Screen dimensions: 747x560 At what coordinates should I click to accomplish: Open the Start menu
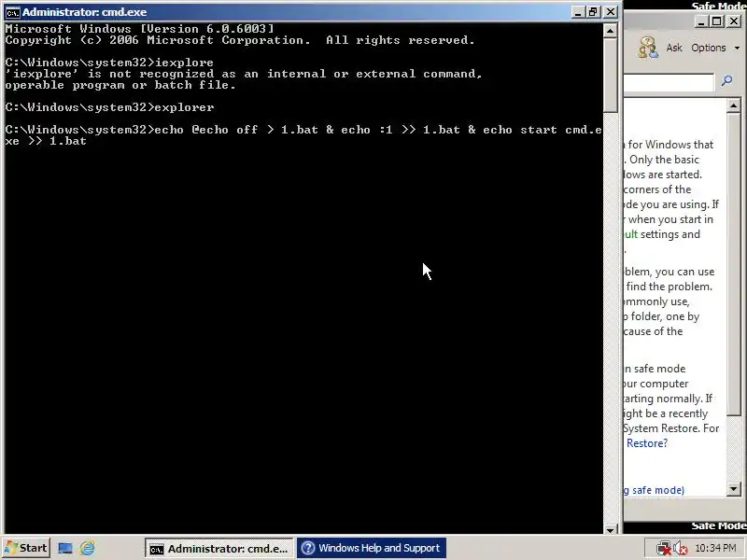pos(26,548)
